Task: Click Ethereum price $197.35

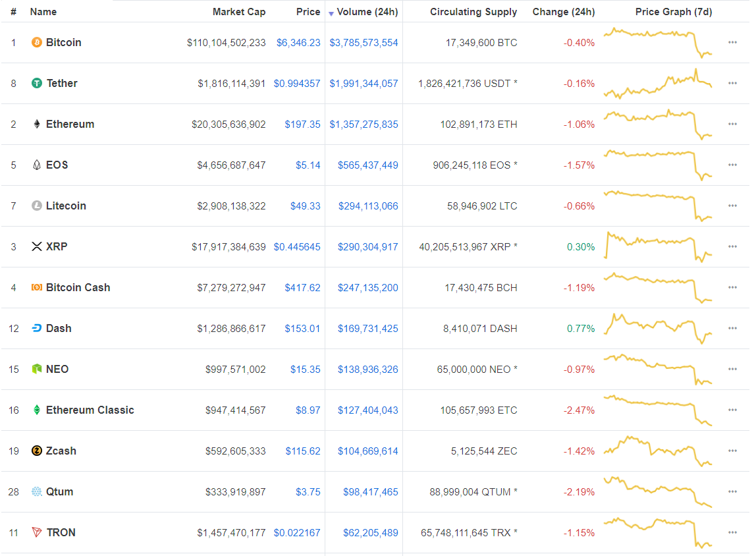Action: pos(303,125)
